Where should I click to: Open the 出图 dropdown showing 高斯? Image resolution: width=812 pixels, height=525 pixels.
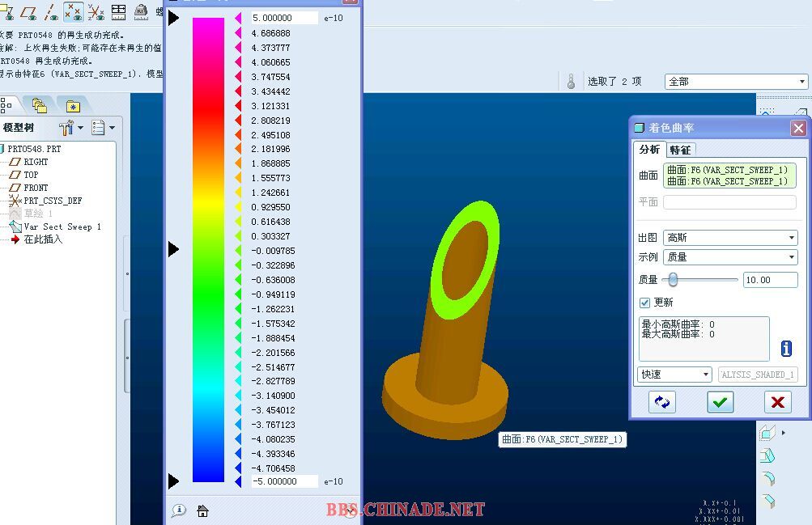pos(730,238)
